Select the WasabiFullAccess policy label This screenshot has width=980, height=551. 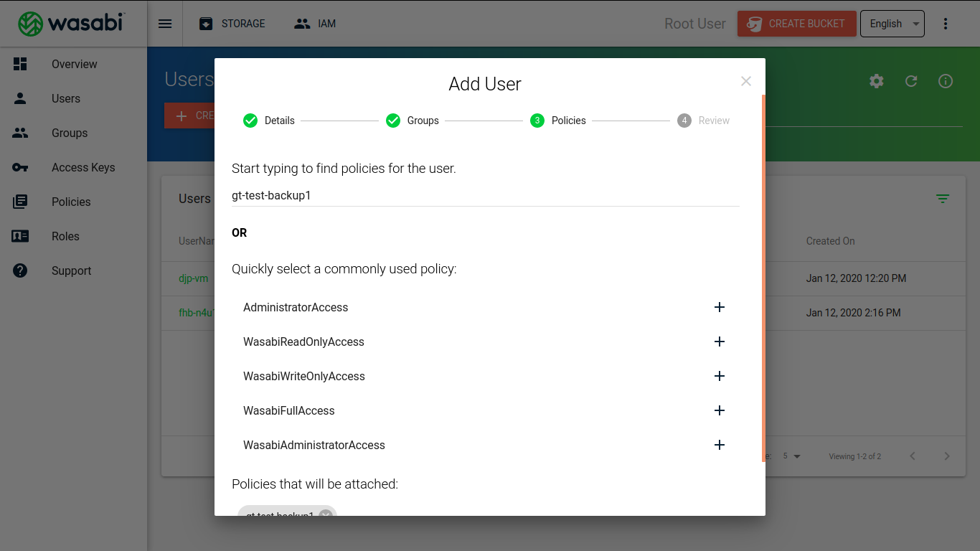pyautogui.click(x=289, y=410)
